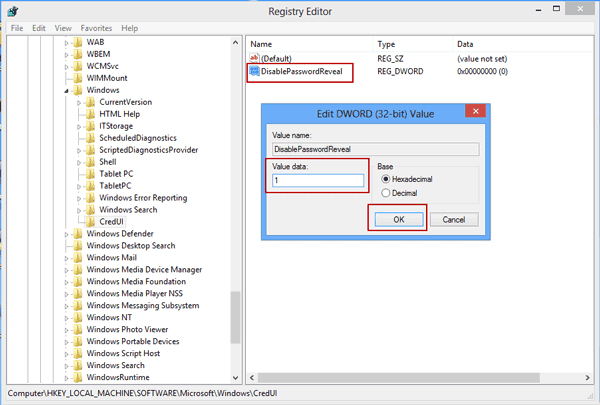Expand the ITStorage key
Viewport: 600px width, 405px height.
(79, 126)
